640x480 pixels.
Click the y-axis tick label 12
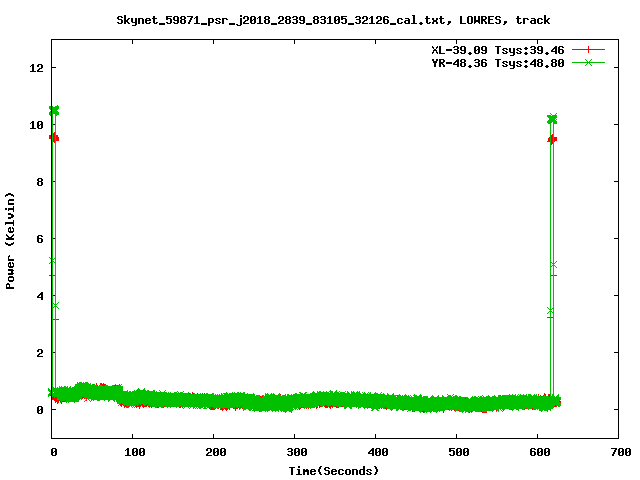(x=36, y=68)
